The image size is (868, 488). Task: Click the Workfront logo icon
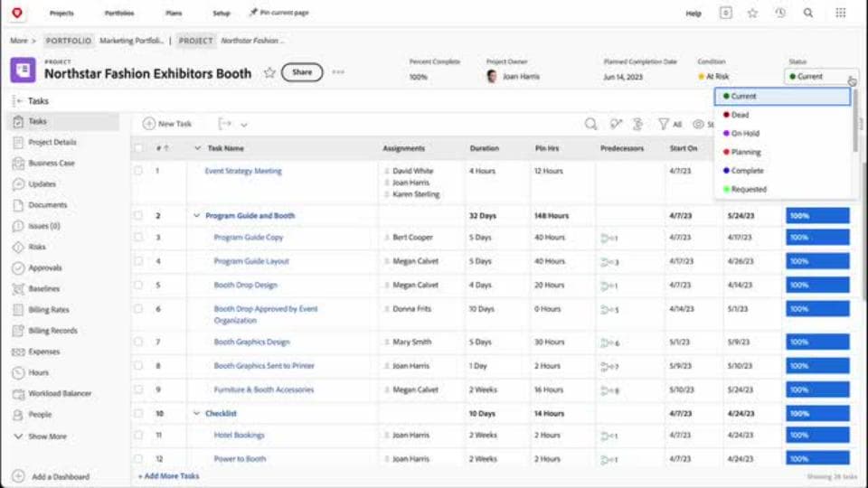coord(17,13)
